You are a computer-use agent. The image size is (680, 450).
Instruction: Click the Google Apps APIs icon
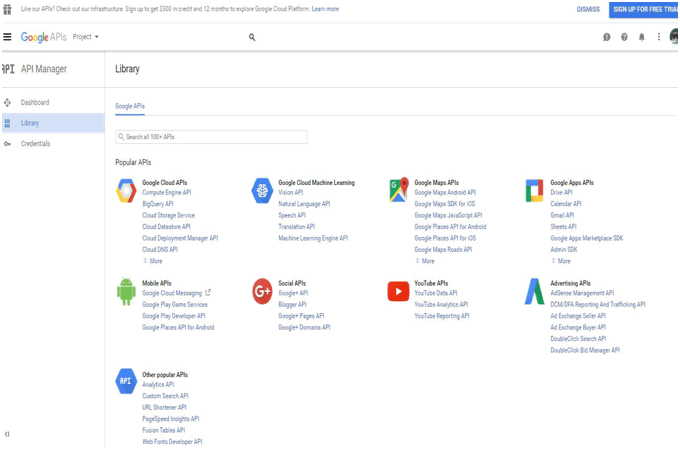[534, 191]
